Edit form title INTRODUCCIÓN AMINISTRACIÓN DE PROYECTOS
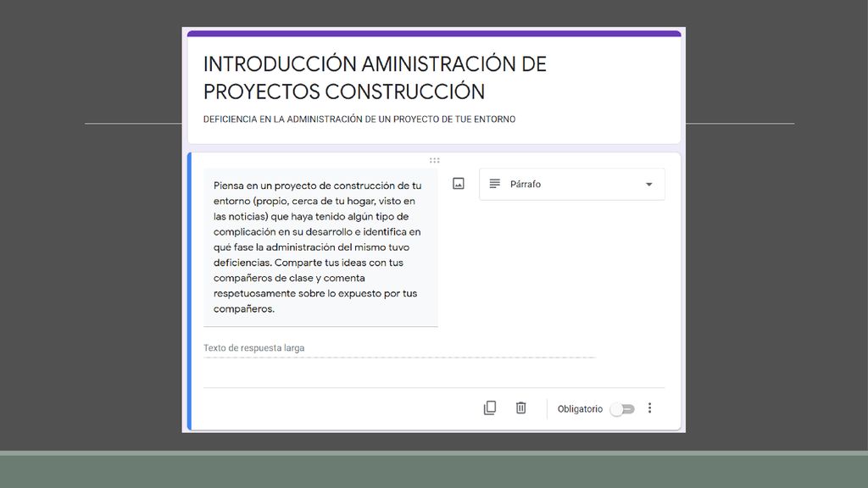 pyautogui.click(x=375, y=78)
